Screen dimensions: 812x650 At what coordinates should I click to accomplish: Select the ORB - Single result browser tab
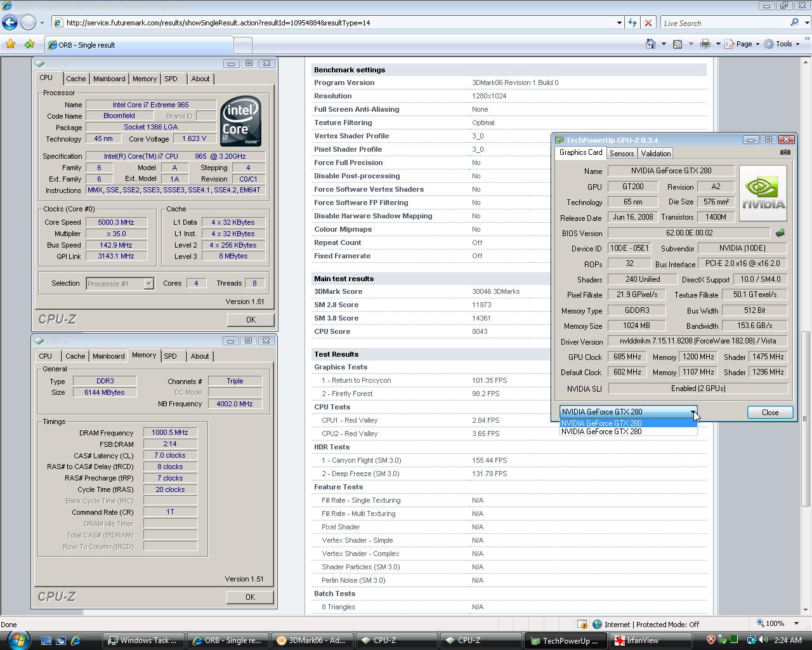coord(138,44)
